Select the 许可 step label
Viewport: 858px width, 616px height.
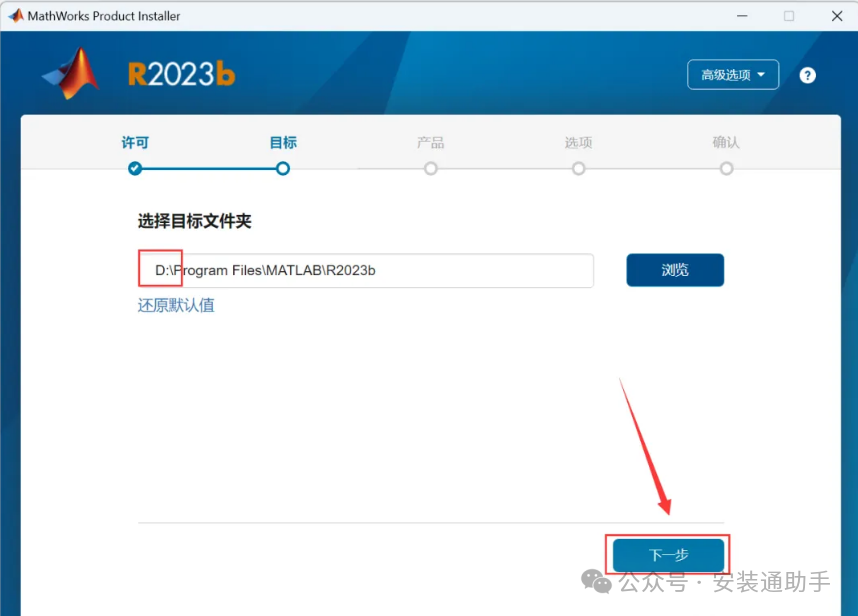coord(135,143)
